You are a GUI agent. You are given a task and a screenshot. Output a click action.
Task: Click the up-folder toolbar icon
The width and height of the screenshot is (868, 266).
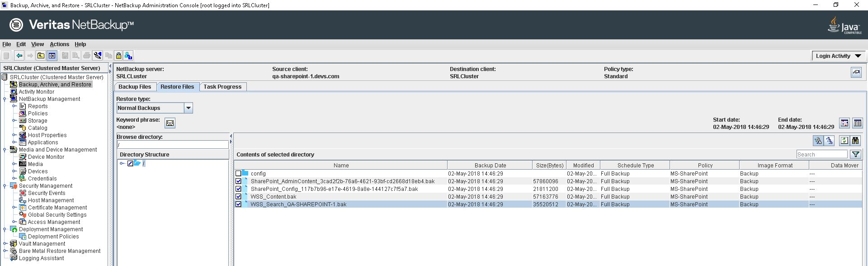coord(41,56)
